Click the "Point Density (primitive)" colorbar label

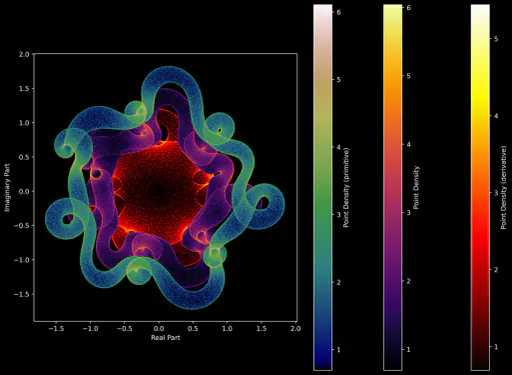[x=346, y=188]
